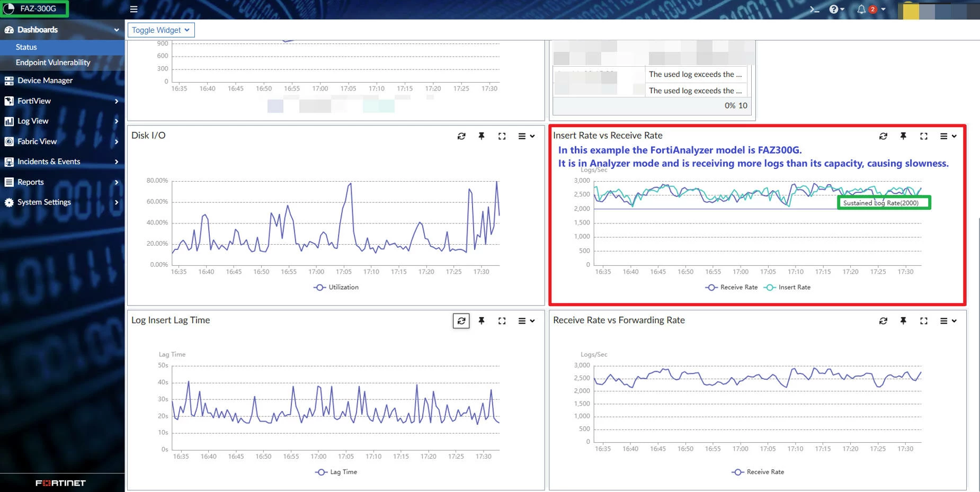
Task: Pin the Disk I/O widget
Action: click(482, 136)
